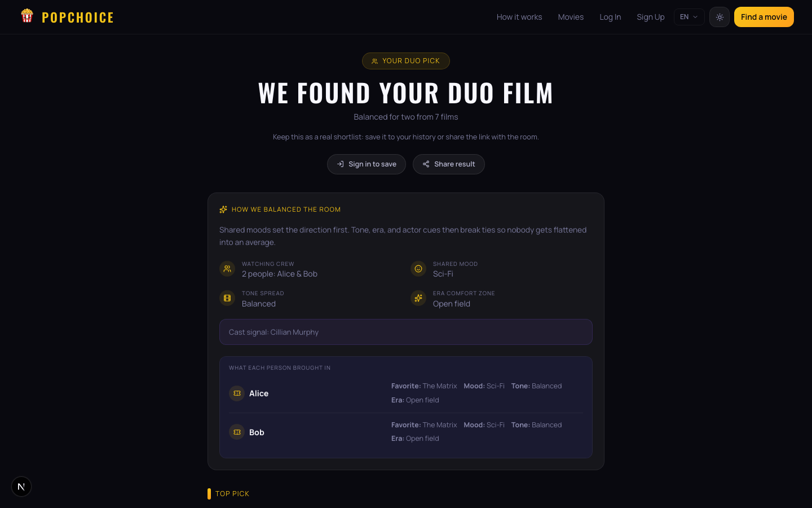This screenshot has height=508, width=812.
Task: Click Bob's Era: Open field text
Action: 415,439
